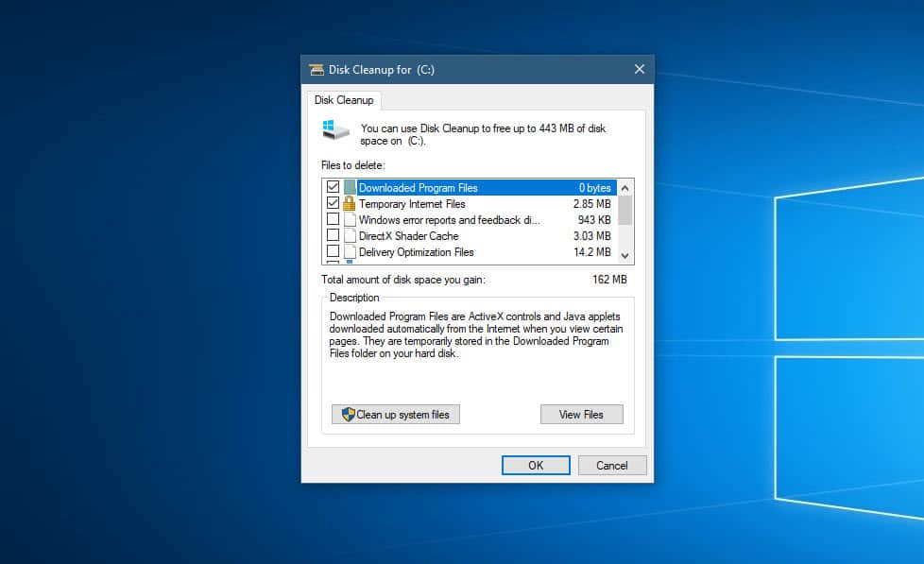Screen dimensions: 924x564
Task: Check the DirectX Shader Cache checkbox
Action: pos(333,234)
